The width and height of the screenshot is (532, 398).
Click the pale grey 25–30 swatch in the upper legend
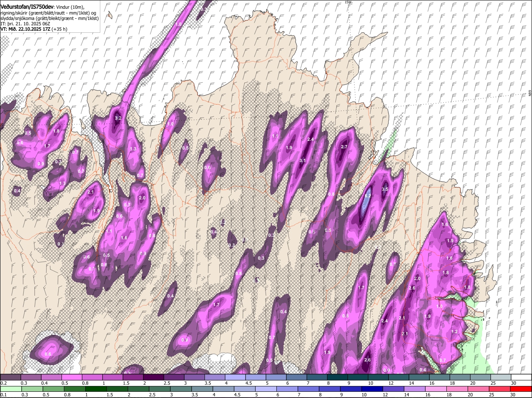click(501, 377)
